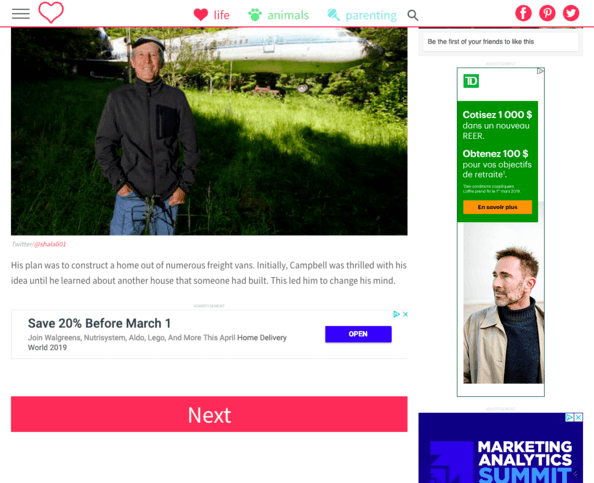Open the @shalali01 Twitter credit link
Screen dimensions: 594x483
click(50, 244)
